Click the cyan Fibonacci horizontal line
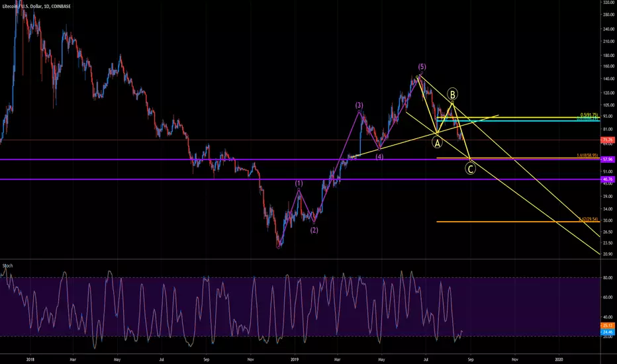The width and height of the screenshot is (617, 364). [x=518, y=121]
